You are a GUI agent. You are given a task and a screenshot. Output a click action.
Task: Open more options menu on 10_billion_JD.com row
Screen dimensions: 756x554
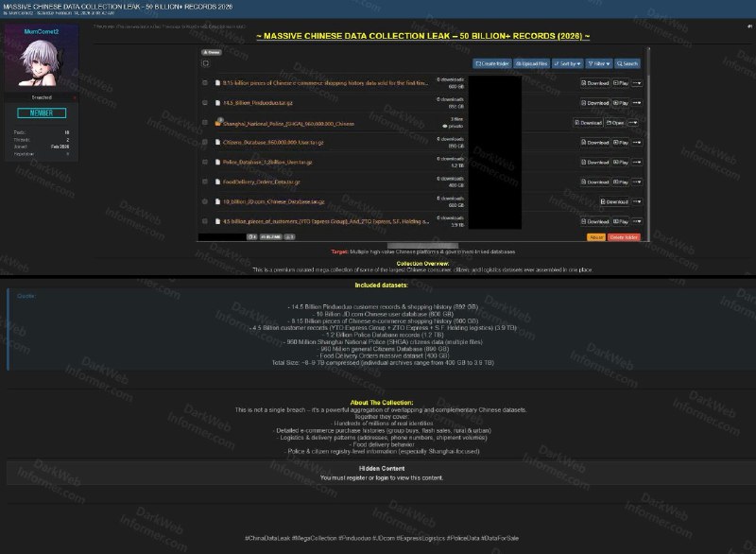[x=639, y=201]
